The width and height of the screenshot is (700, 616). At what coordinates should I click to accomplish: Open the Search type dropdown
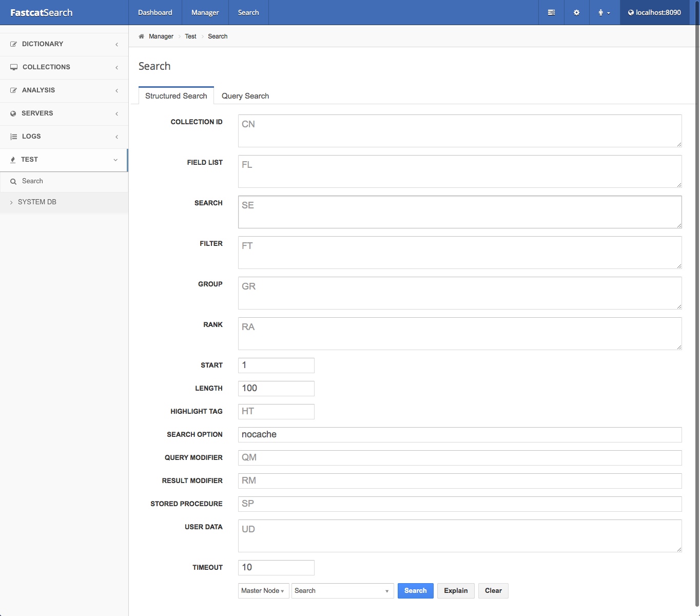point(343,591)
